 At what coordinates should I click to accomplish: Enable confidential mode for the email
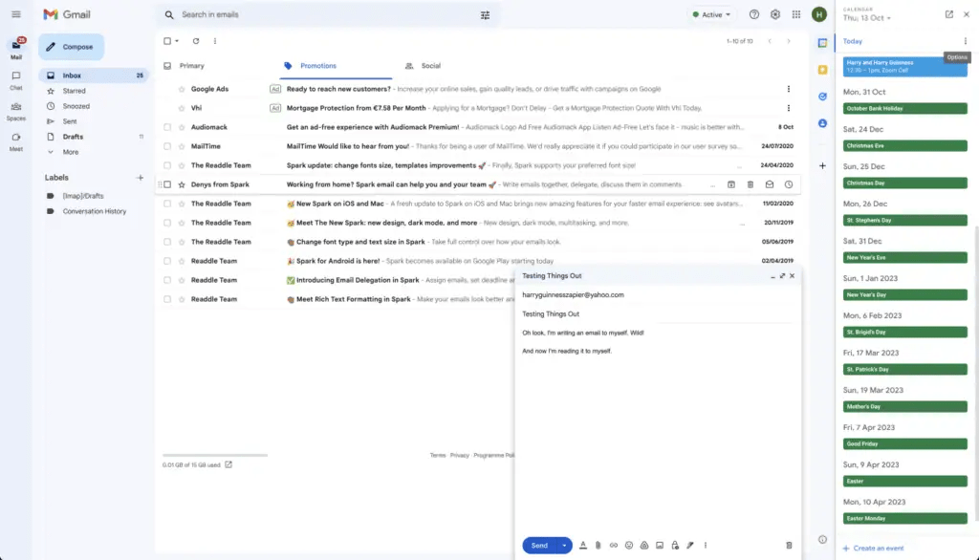[x=675, y=545]
